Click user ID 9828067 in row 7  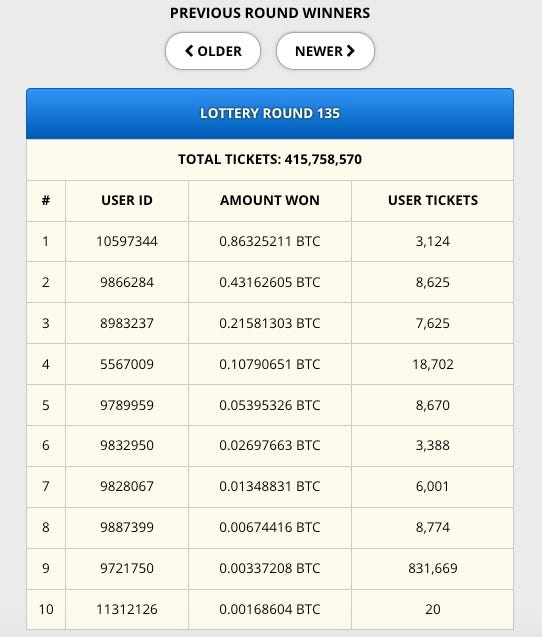[x=127, y=486]
